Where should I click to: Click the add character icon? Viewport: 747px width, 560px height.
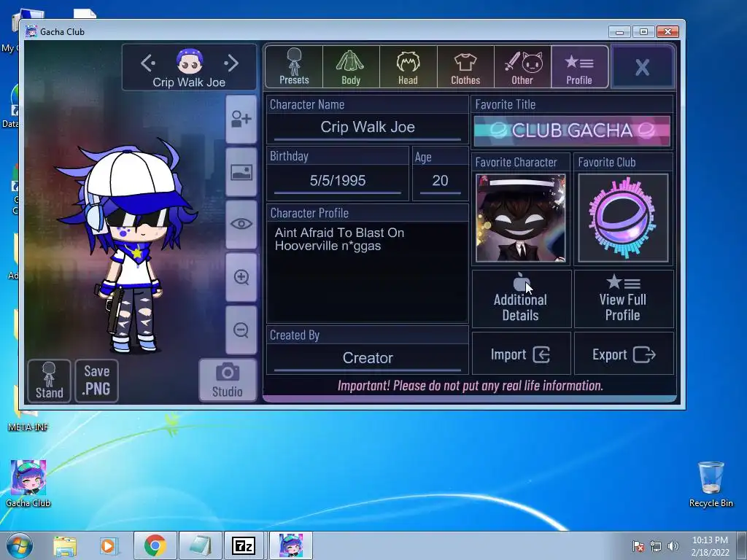click(241, 119)
